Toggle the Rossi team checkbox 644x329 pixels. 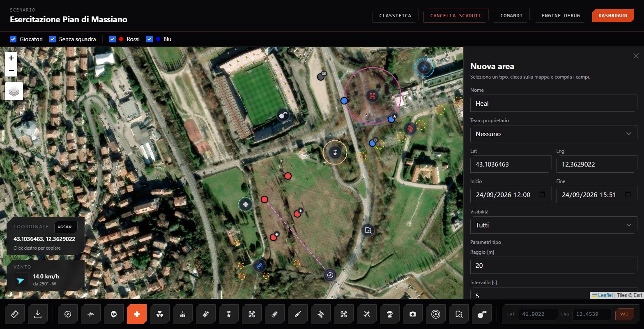click(113, 39)
